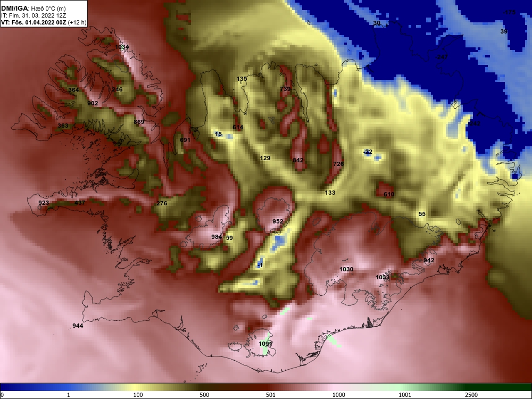
Task: Click the 129 value label
Action: (x=265, y=158)
